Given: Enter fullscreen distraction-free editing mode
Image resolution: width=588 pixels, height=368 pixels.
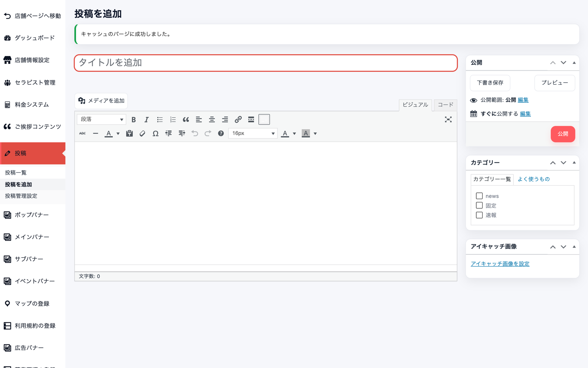Looking at the screenshot, I should pyautogui.click(x=448, y=120).
